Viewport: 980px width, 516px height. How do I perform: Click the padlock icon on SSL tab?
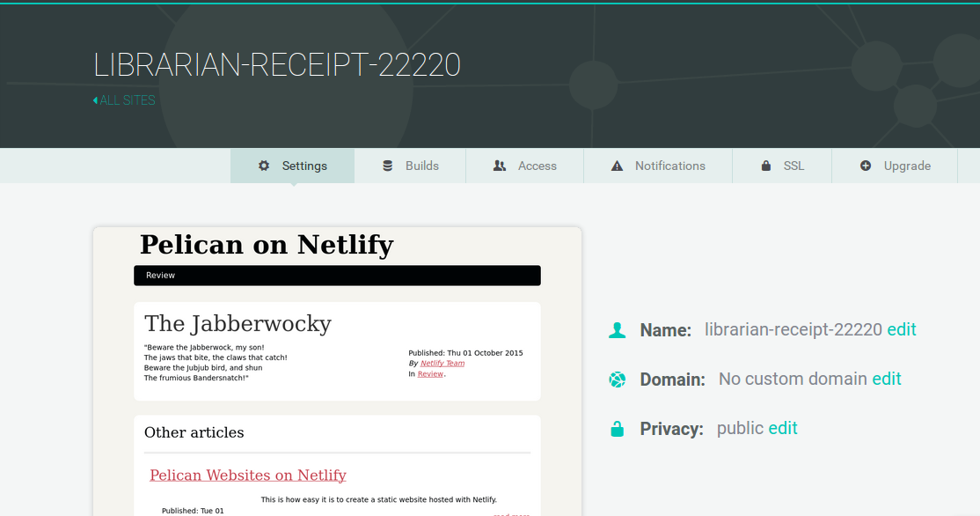tap(765, 166)
